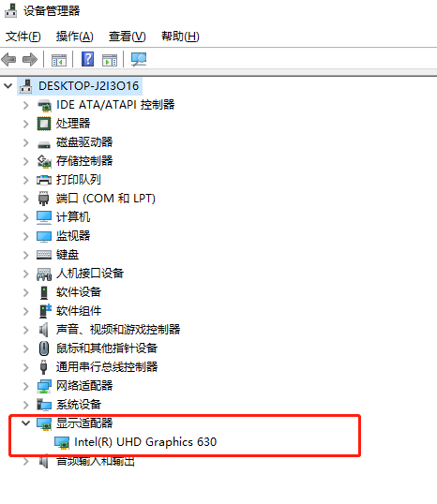The image size is (437, 504).
Task: Select the 打印队列 label
Action: (x=79, y=180)
